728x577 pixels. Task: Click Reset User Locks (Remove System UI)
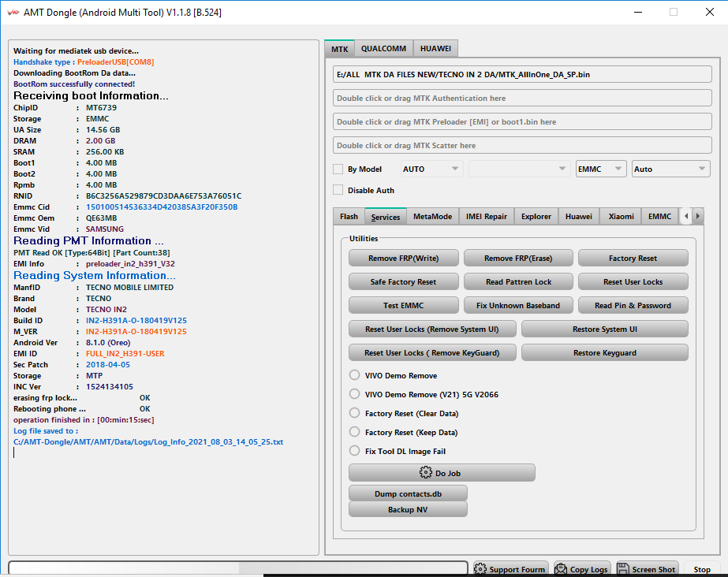pyautogui.click(x=432, y=329)
